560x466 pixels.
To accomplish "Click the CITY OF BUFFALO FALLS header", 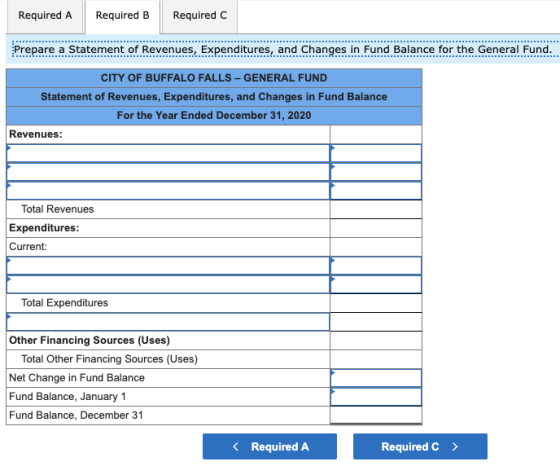I will (214, 78).
